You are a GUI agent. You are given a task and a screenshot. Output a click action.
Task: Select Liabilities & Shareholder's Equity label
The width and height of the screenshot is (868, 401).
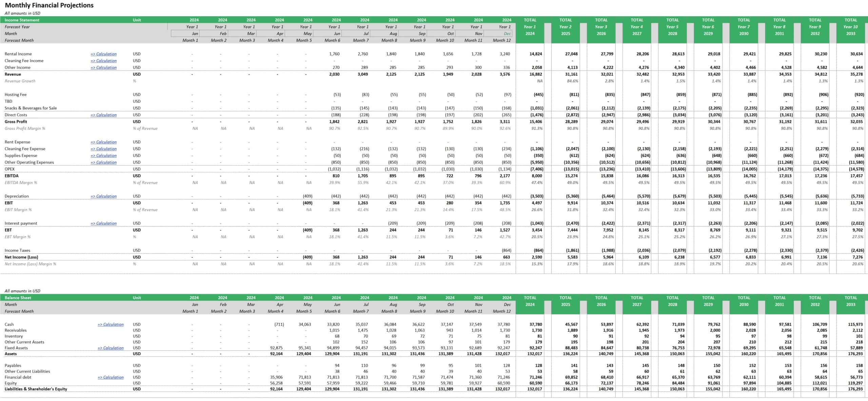click(36, 389)
